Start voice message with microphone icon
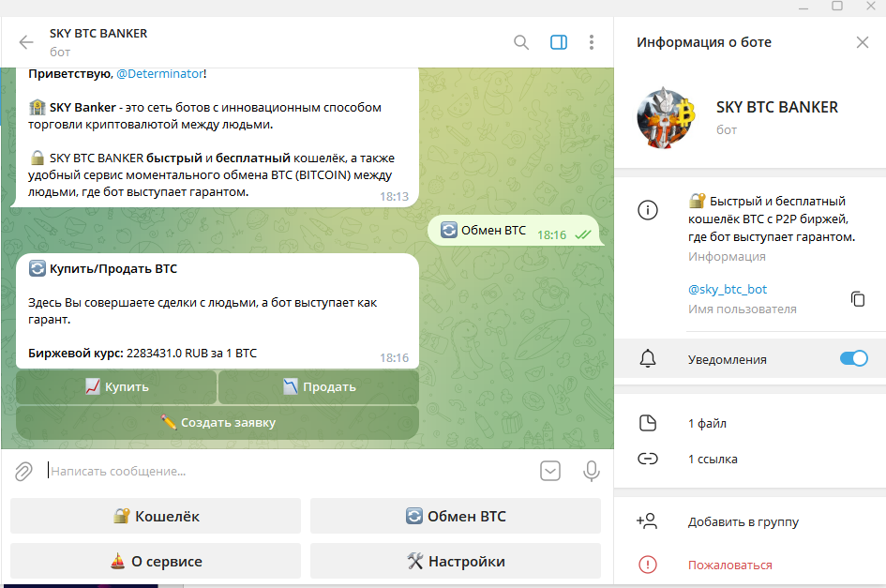 [x=592, y=471]
